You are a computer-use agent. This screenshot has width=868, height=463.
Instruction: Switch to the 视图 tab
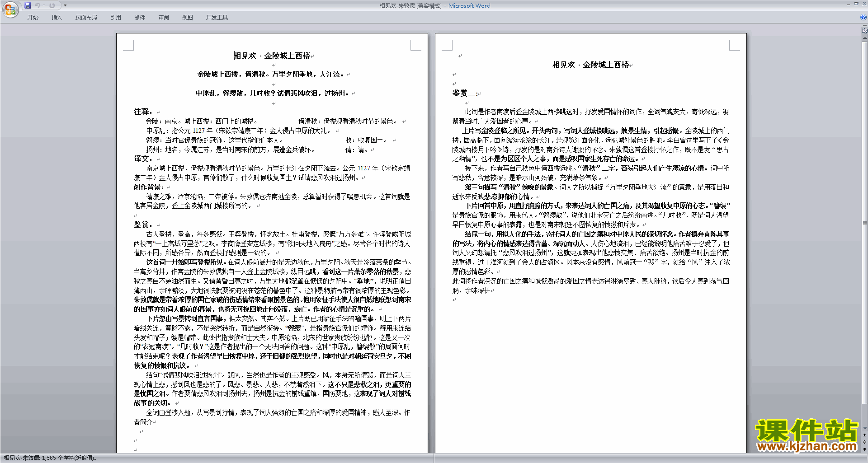pyautogui.click(x=188, y=18)
